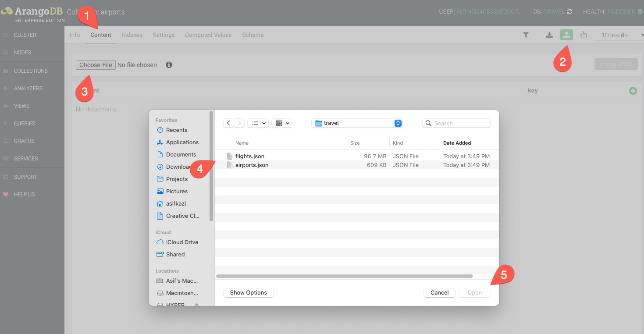Click the green add document plus icon
Screen dimensions: 644x334
[x=633, y=91]
